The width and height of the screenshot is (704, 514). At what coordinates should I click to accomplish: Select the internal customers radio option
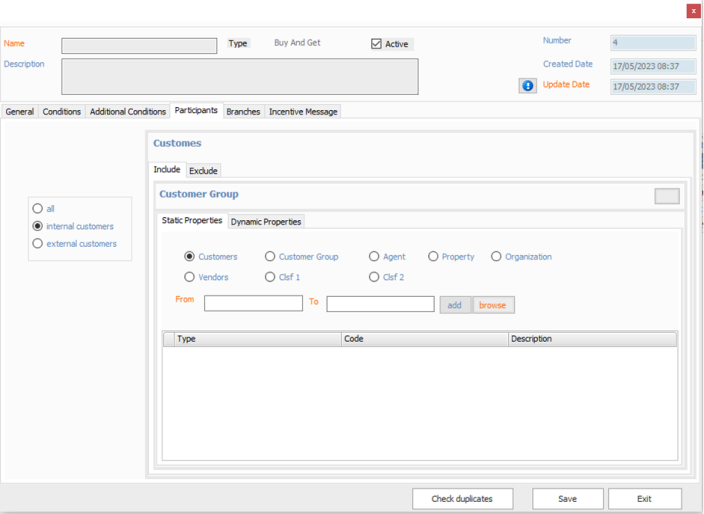click(38, 226)
